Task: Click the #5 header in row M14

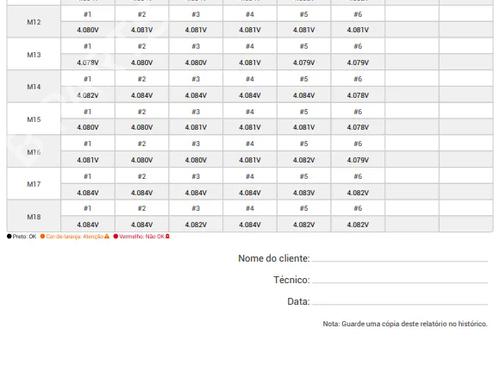Action: [x=304, y=79]
